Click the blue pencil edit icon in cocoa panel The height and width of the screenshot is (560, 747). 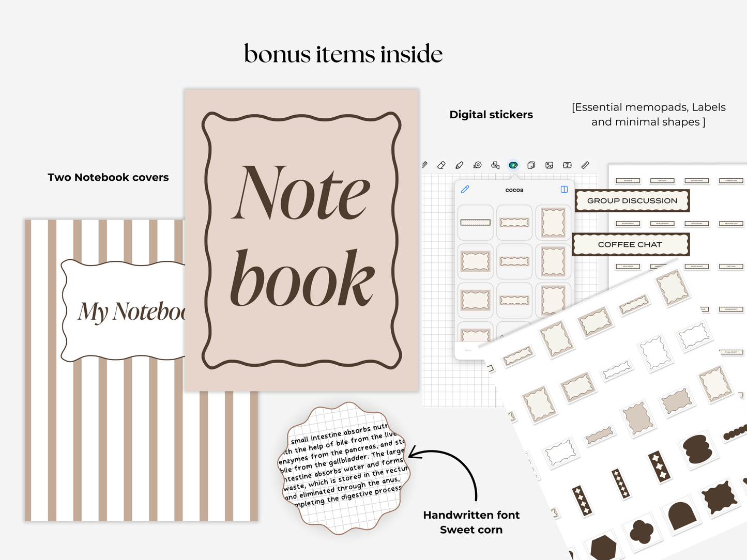tap(465, 190)
